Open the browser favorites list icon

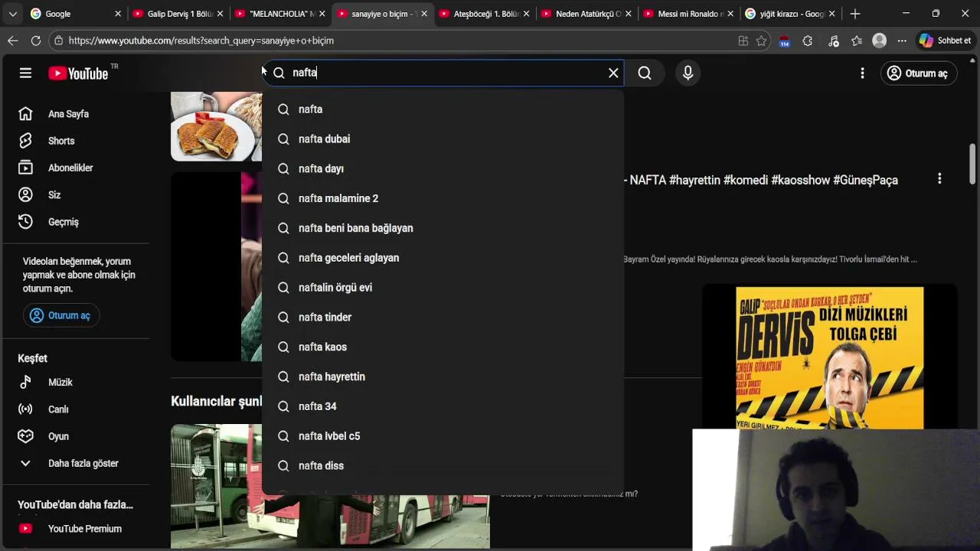click(x=857, y=41)
